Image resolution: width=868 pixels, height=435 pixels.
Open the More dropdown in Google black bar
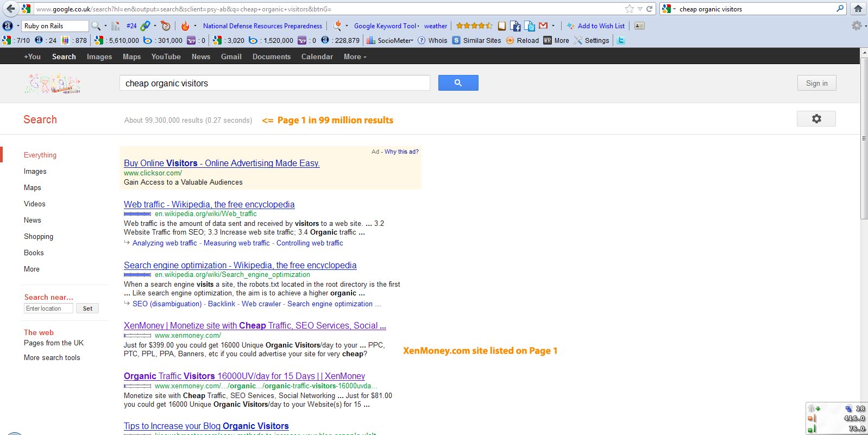point(355,56)
